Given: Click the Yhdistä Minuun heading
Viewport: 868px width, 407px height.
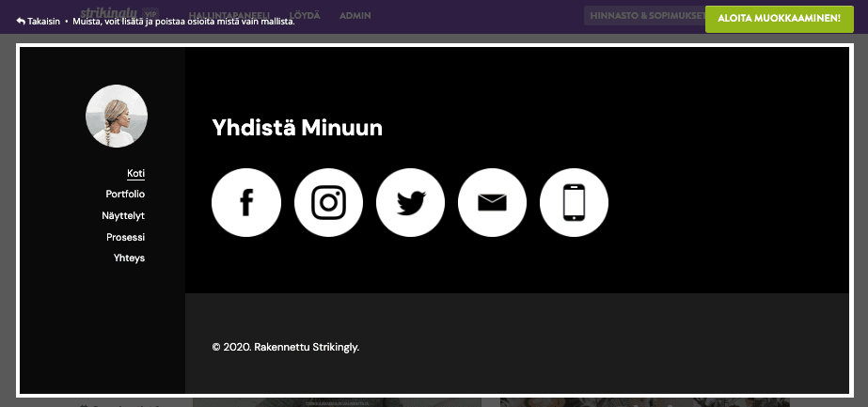Looking at the screenshot, I should [x=297, y=128].
